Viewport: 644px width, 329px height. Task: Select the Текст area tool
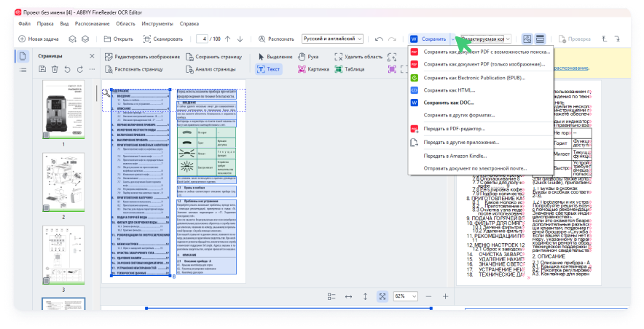pyautogui.click(x=268, y=69)
